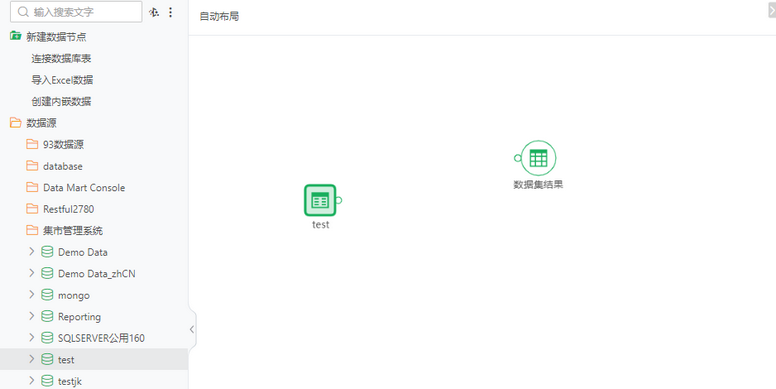Select 新建数据节点 heading
Image resolution: width=776 pixels, height=389 pixels.
click(56, 37)
